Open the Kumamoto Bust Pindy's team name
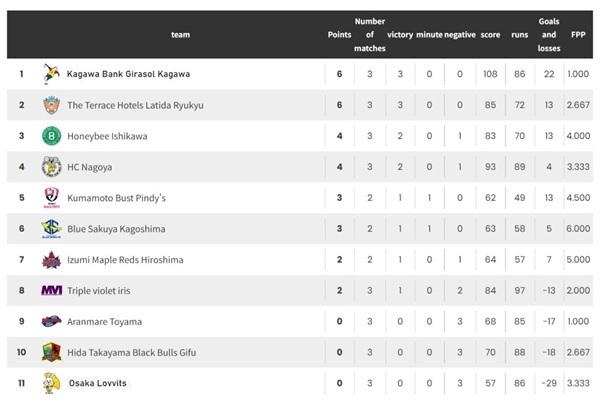600x403 pixels. tap(116, 198)
